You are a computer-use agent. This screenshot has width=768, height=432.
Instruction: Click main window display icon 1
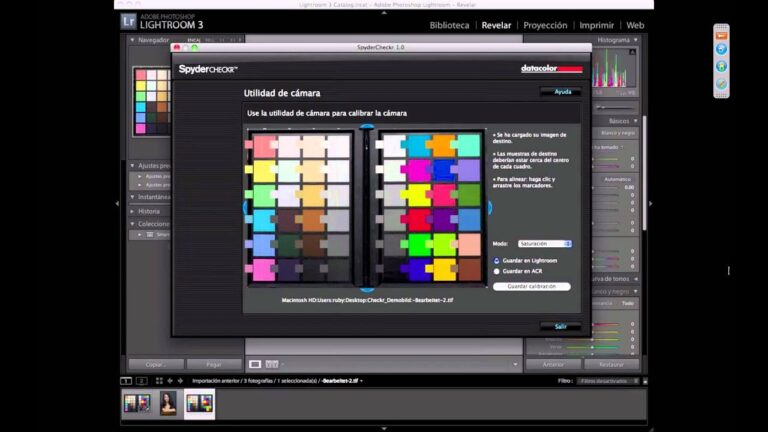coord(126,381)
